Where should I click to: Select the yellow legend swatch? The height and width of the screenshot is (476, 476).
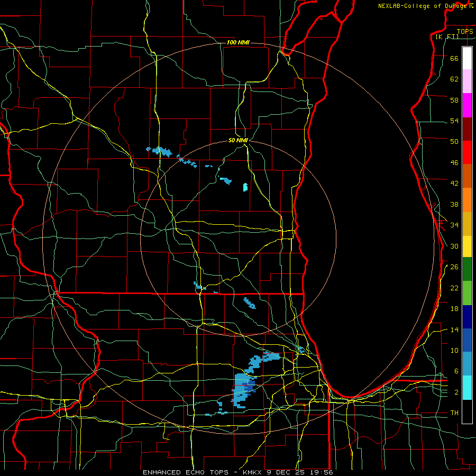point(467,246)
